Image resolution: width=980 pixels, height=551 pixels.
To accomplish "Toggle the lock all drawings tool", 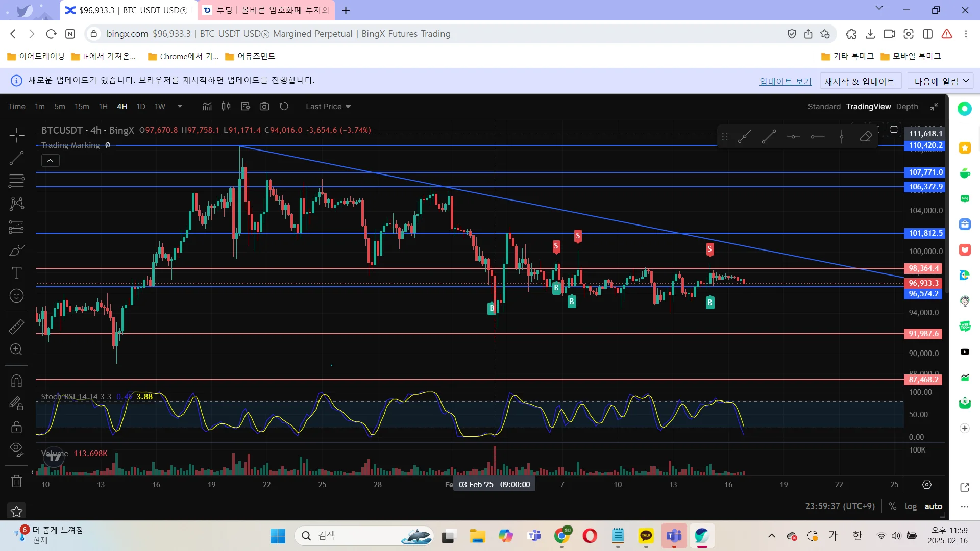I will 17,427.
